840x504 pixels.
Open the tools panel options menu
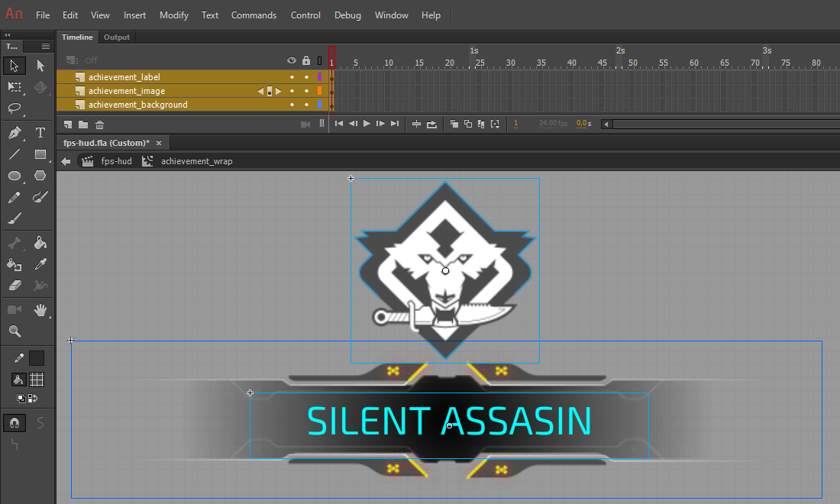pyautogui.click(x=46, y=46)
